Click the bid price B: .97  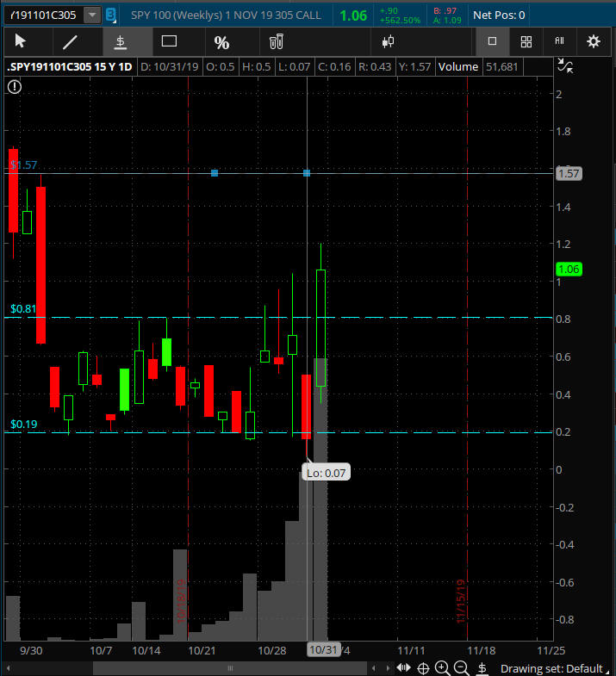445,11
